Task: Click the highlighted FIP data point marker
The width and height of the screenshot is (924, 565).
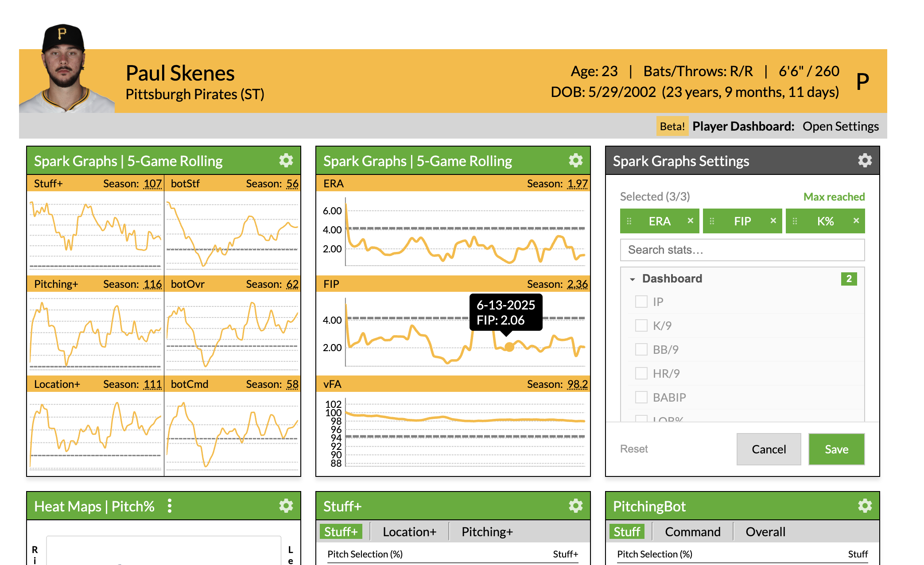Action: [x=509, y=347]
